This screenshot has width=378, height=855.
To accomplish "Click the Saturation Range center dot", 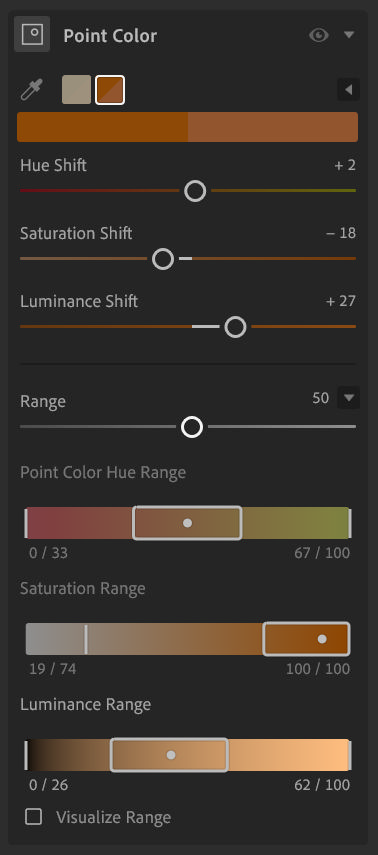I will pyautogui.click(x=322, y=639).
